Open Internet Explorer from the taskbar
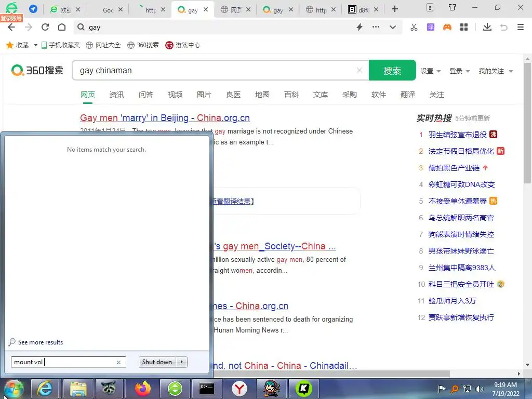Screen dimensions: 532x399 (x=45, y=389)
